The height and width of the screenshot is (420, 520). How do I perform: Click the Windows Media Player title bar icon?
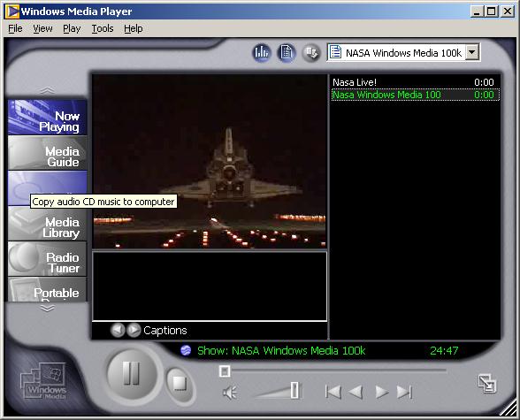[12, 11]
